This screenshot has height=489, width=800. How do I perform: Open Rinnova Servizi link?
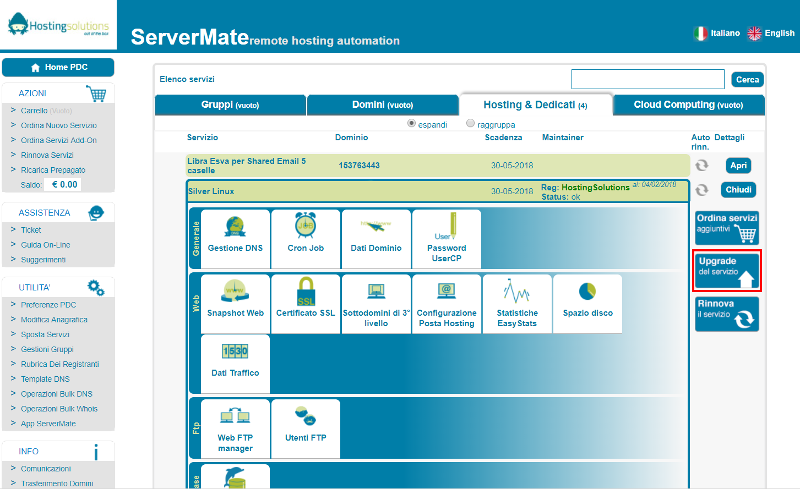[x=47, y=155]
